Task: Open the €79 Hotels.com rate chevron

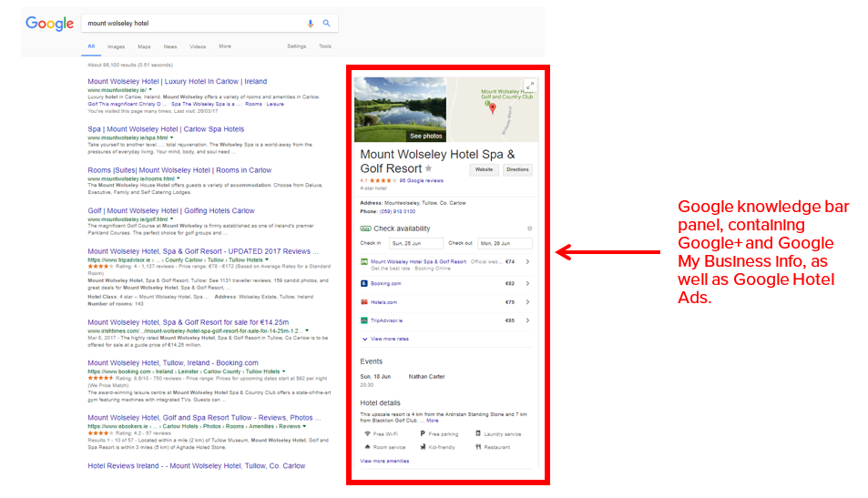Action: tap(527, 302)
